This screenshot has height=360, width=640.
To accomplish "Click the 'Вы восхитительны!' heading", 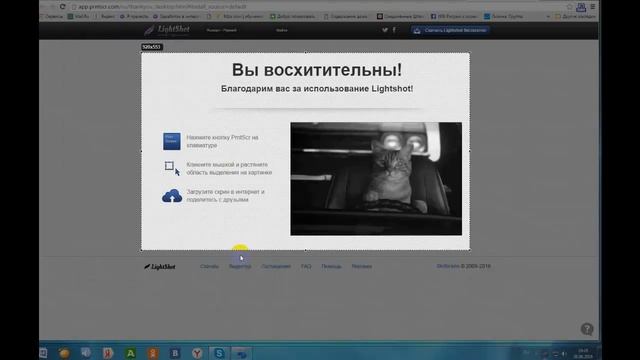I will point(317,70).
